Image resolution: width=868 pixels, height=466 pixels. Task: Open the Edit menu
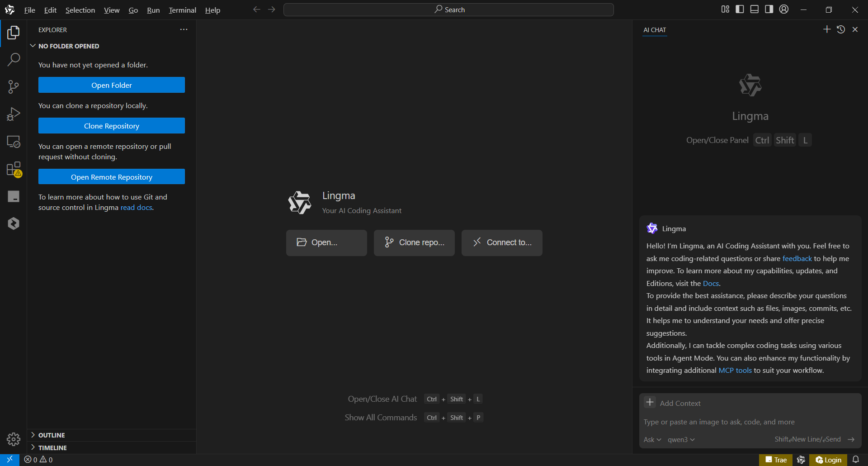pyautogui.click(x=50, y=10)
